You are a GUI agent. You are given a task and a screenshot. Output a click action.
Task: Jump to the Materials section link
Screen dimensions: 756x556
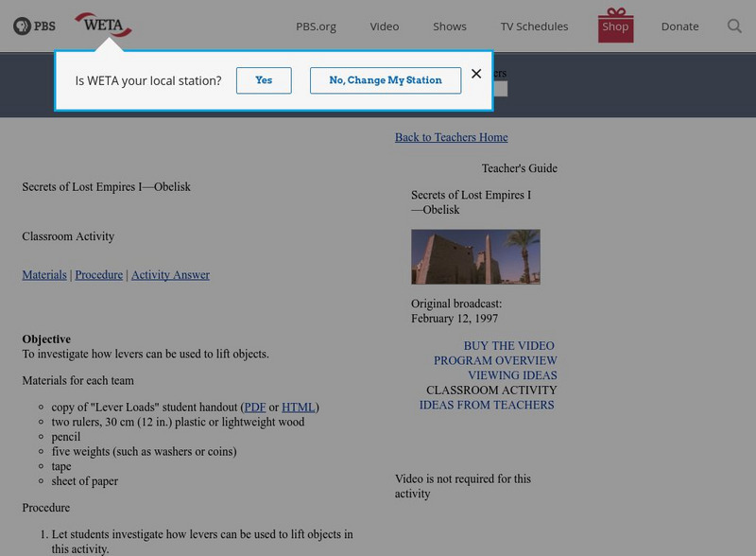[x=44, y=274]
